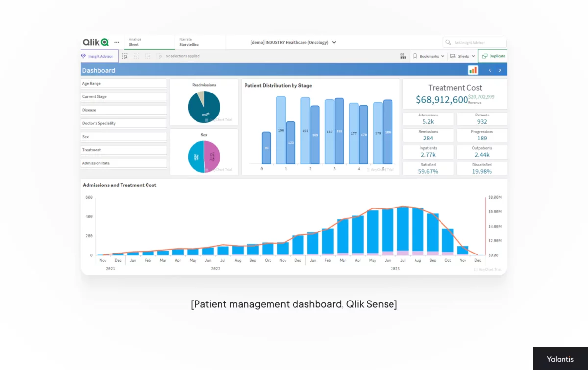Click the Ask Insight Advisor search field

pyautogui.click(x=474, y=42)
